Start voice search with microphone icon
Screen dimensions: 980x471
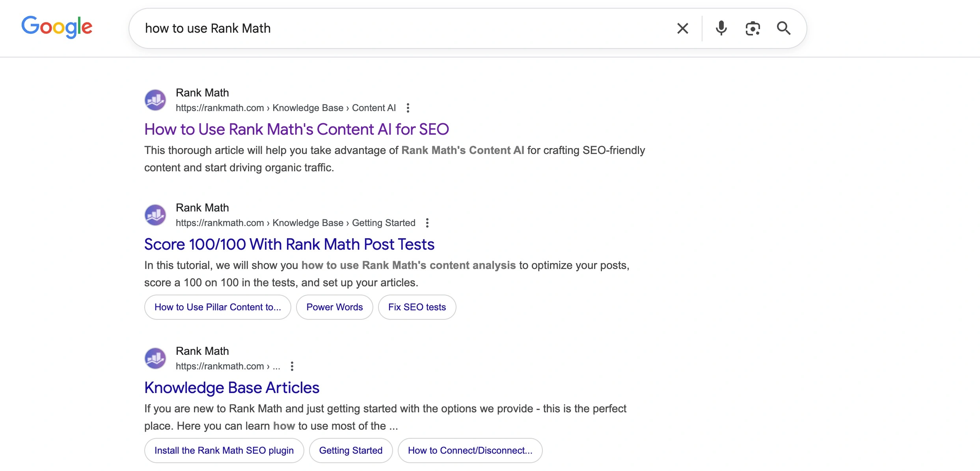[721, 28]
